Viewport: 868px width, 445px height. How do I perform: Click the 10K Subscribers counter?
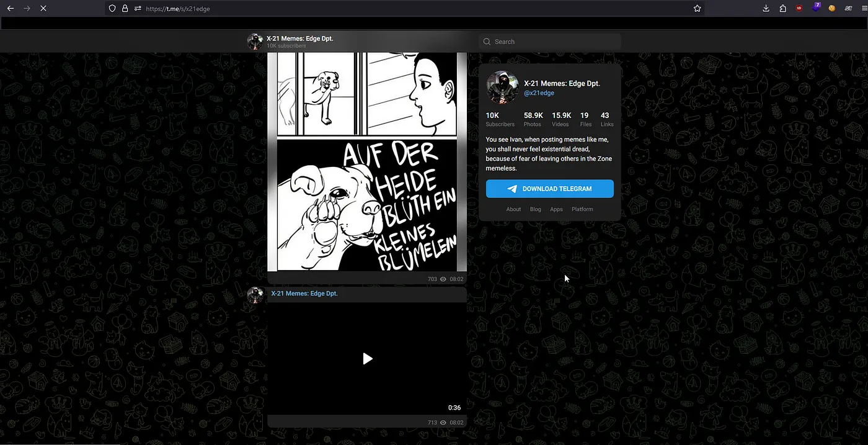tap(500, 119)
